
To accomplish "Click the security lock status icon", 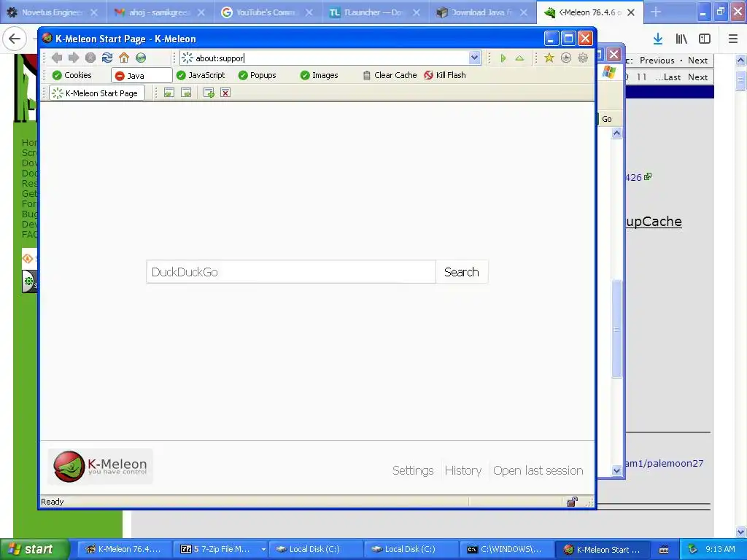I will (572, 502).
